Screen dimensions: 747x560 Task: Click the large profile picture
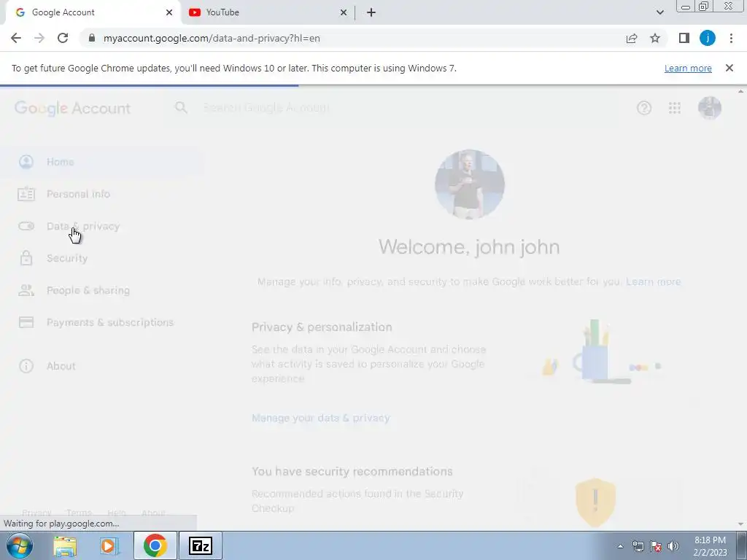(x=469, y=184)
